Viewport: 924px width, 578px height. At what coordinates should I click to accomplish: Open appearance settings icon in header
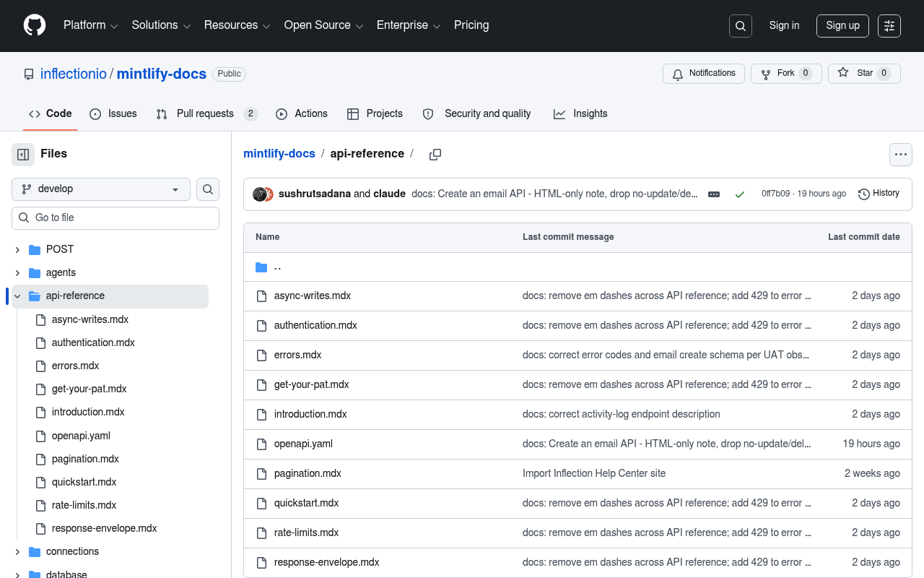[889, 26]
